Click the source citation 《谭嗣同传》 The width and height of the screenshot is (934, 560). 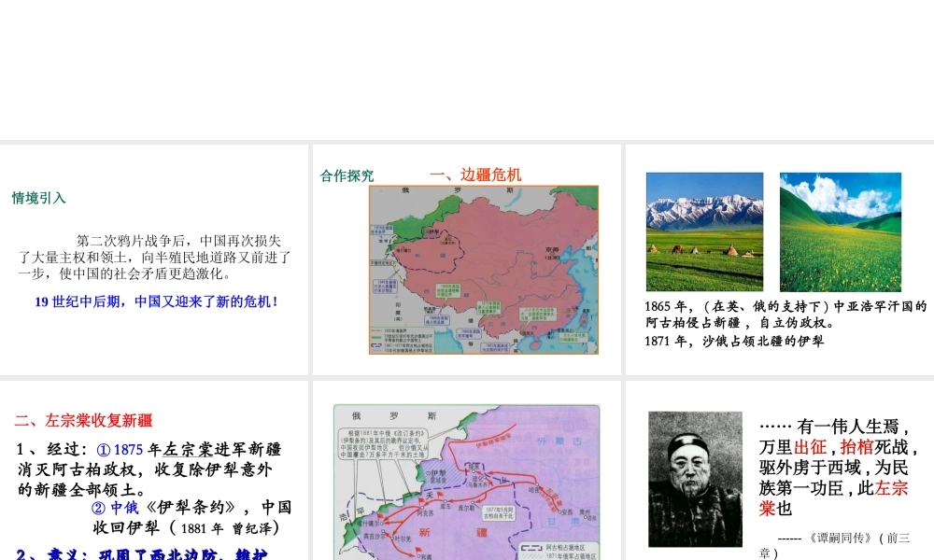point(840,538)
